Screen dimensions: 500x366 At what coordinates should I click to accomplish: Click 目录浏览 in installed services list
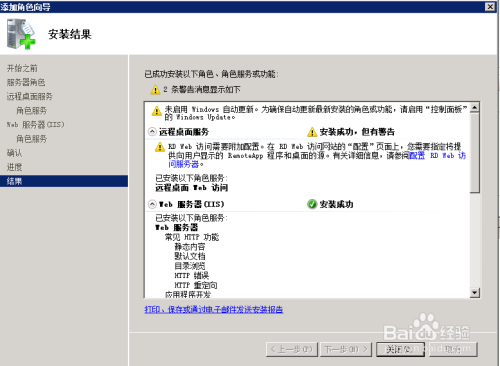click(x=190, y=266)
